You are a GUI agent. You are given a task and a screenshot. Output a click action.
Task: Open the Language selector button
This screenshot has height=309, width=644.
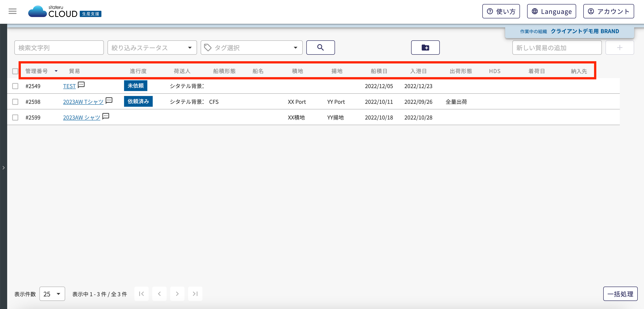coord(552,11)
